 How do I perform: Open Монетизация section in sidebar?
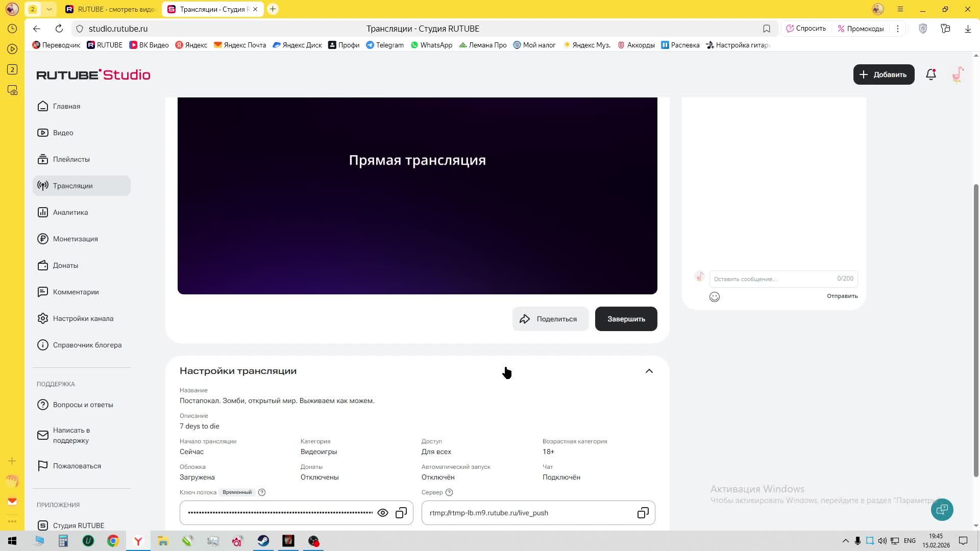[75, 239]
